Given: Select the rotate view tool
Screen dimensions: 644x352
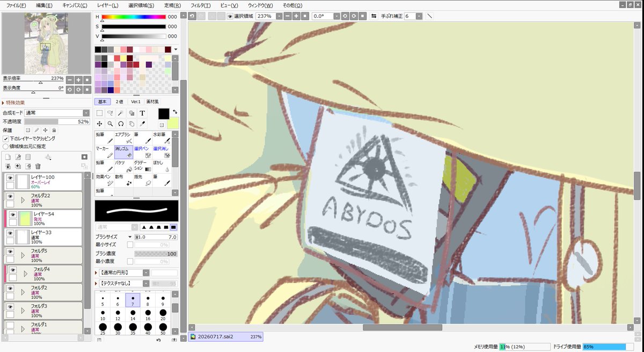Looking at the screenshot, I should tap(121, 123).
